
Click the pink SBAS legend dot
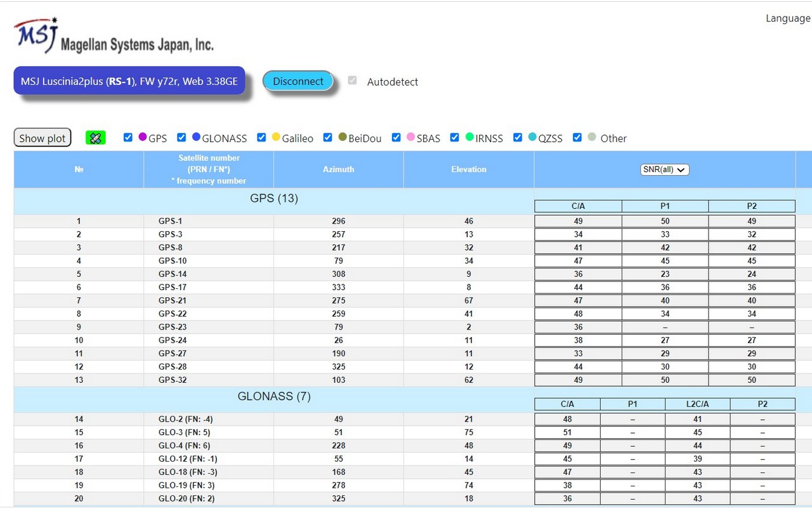coord(411,137)
